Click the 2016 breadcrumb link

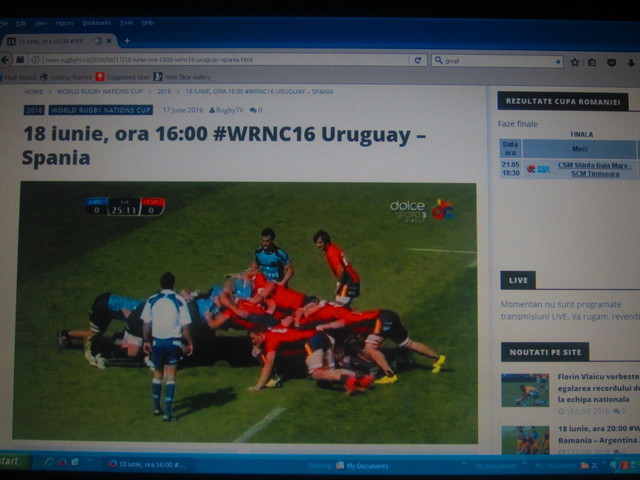164,91
